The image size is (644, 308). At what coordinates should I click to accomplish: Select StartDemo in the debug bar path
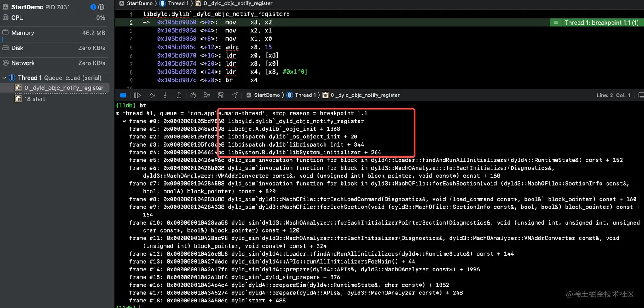263,95
